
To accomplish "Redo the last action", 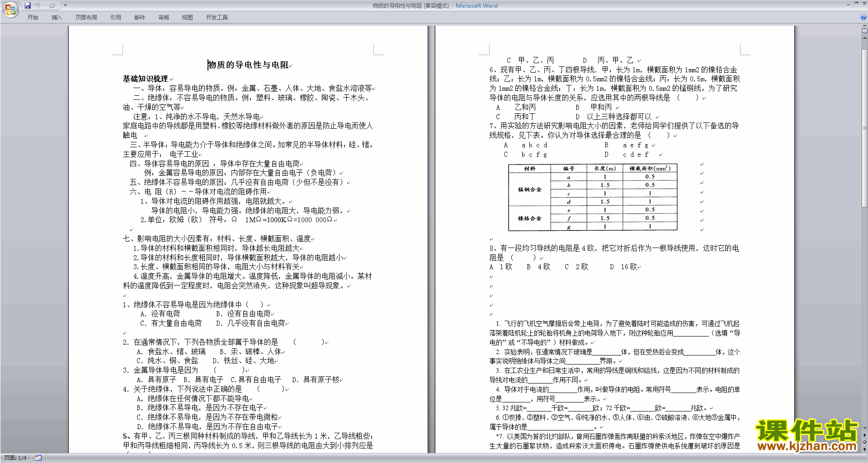I will [52, 5].
